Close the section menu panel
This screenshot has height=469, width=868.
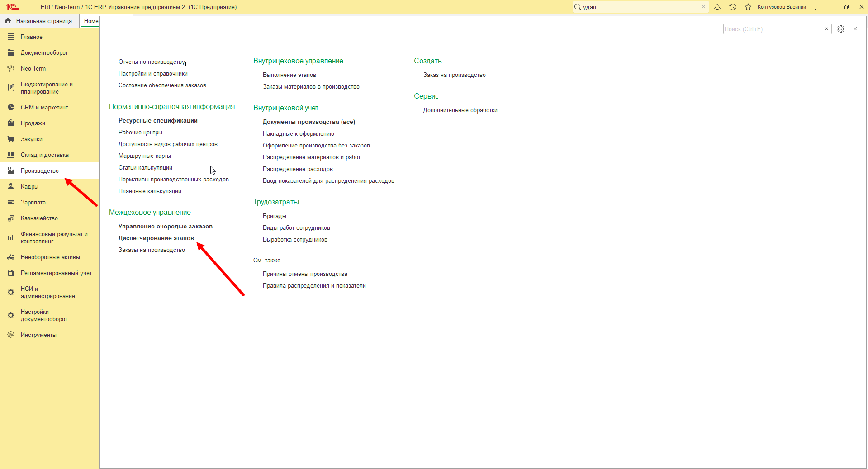click(855, 29)
